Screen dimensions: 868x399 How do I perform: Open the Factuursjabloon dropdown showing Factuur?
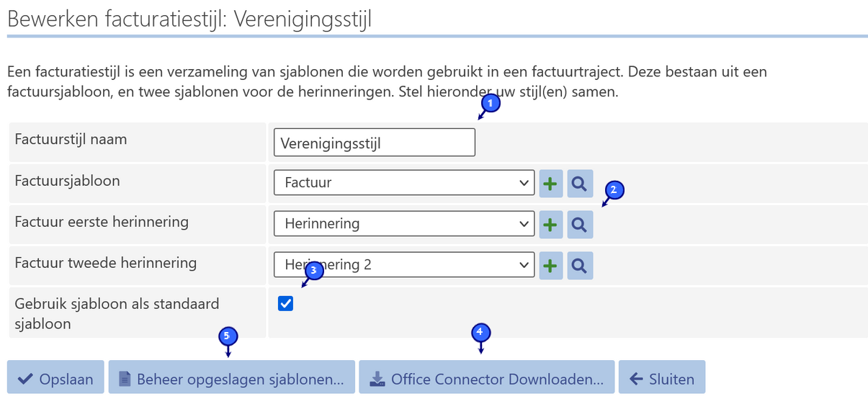click(404, 183)
